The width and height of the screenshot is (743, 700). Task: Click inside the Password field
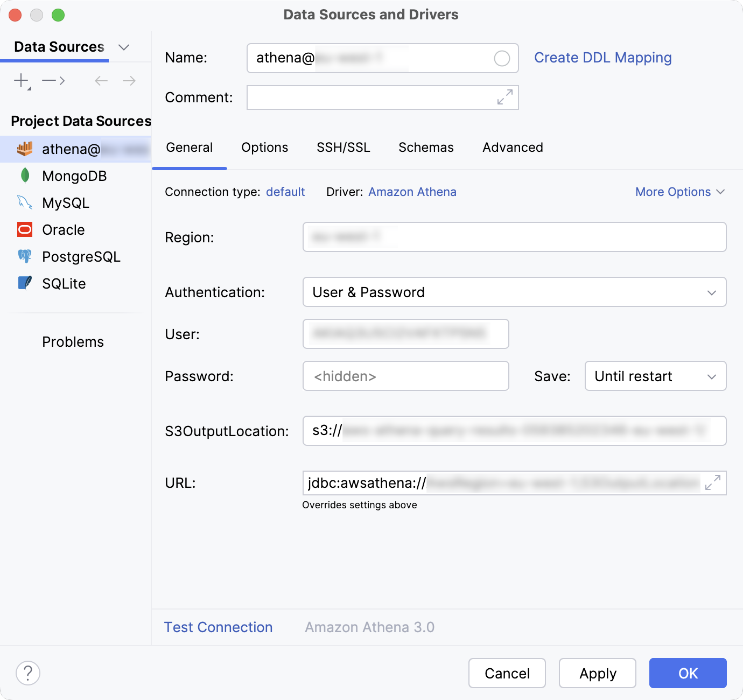406,376
